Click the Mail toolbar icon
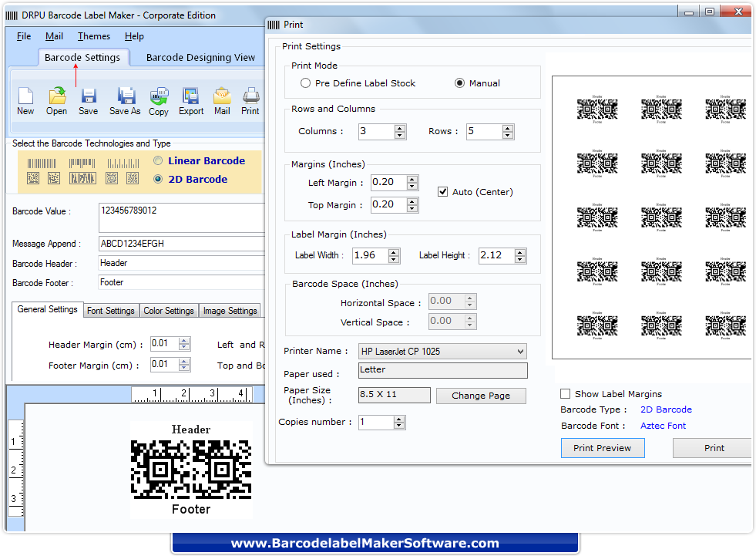This screenshot has width=756, height=556. point(222,101)
